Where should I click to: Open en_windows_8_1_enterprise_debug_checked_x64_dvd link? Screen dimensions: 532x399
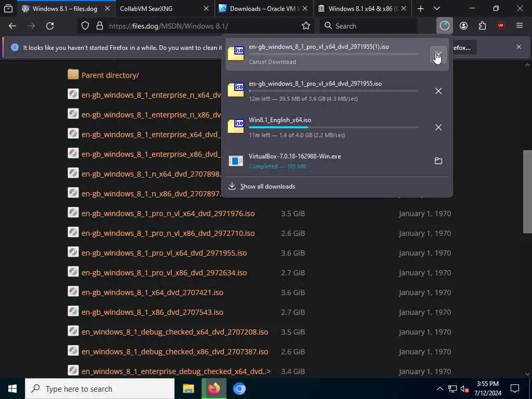point(176,371)
